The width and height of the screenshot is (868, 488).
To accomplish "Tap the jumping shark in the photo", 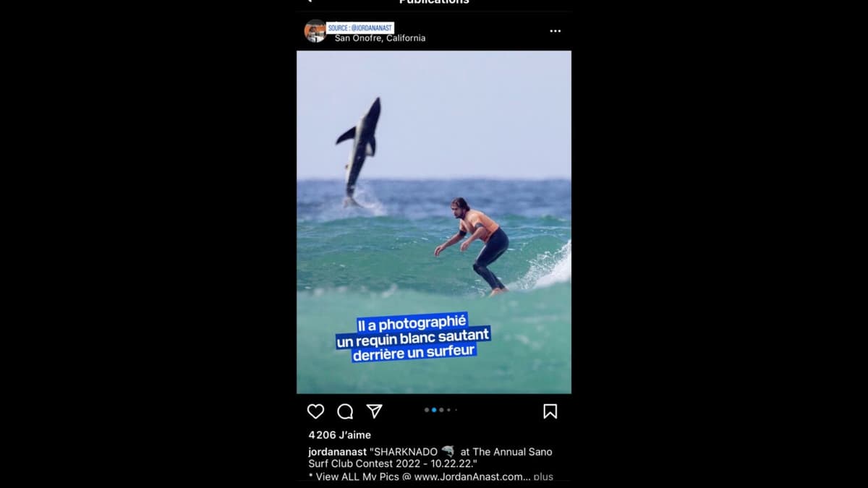I will tap(359, 150).
